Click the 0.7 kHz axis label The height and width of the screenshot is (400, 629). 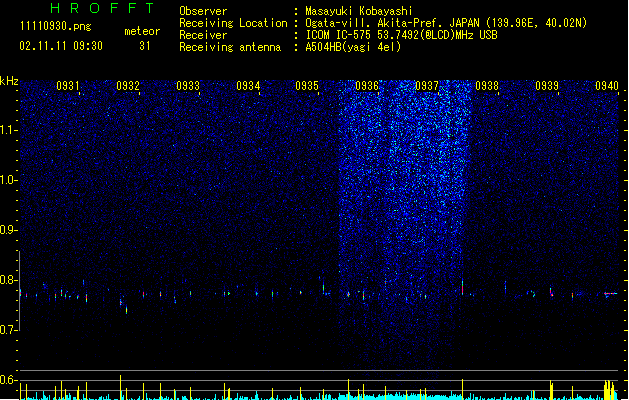(9, 330)
